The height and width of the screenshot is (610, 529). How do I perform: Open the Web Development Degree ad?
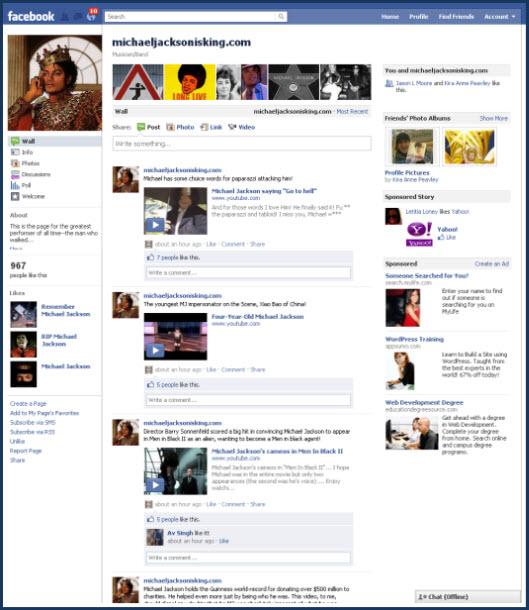pos(424,403)
